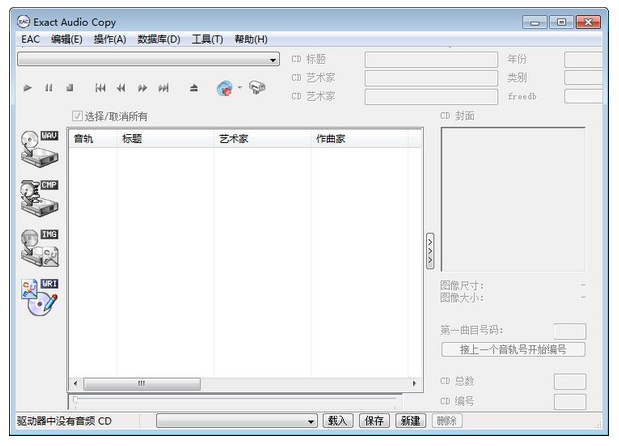The image size is (619, 446).
Task: Click the WAV extract tracks icon
Action: pos(39,149)
